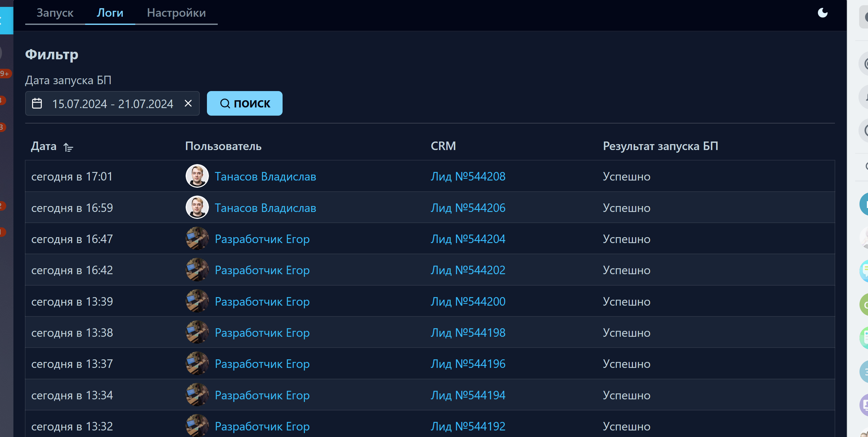Click Танасов Владислав avatar at 17:01
This screenshot has width=868, height=437.
pos(197,176)
